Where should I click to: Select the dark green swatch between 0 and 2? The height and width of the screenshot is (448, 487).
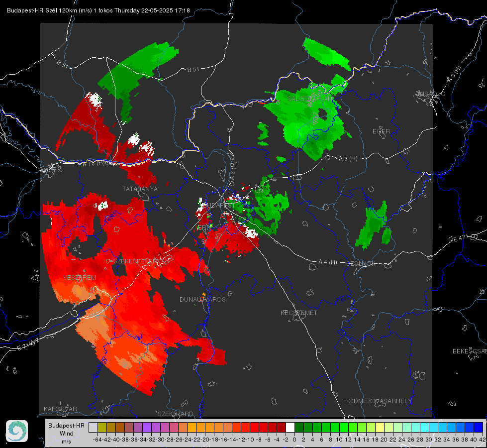click(x=299, y=427)
